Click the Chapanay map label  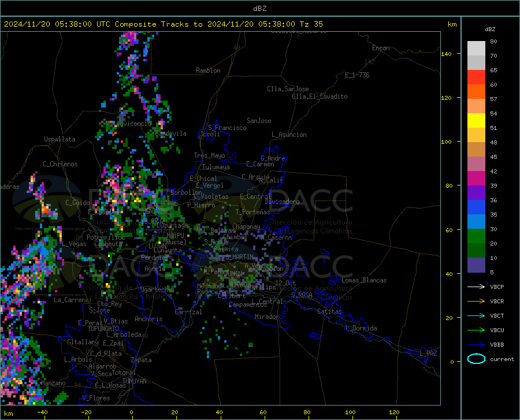tap(246, 226)
